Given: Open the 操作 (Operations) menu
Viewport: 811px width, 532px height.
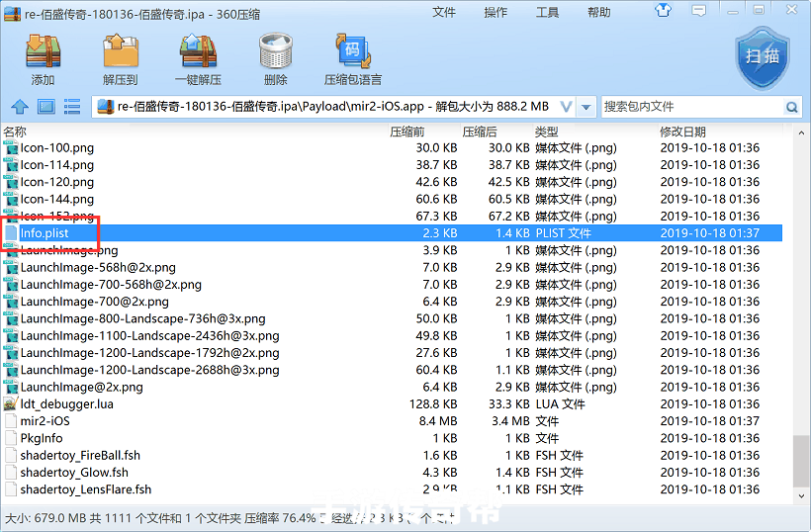Looking at the screenshot, I should coord(496,12).
